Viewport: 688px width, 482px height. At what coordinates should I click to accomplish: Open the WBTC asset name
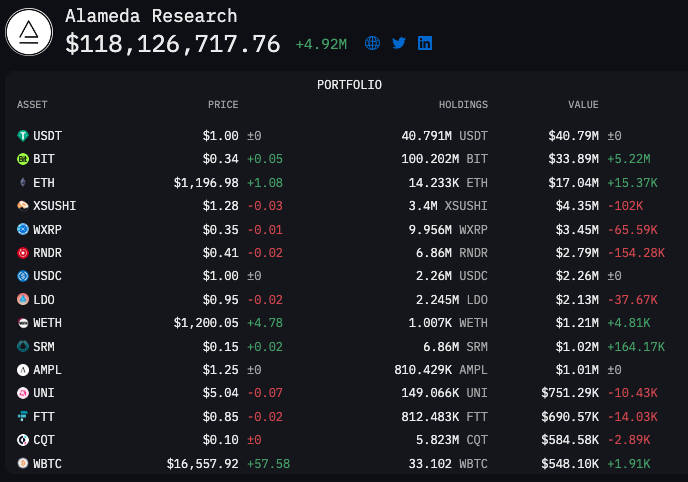47,464
